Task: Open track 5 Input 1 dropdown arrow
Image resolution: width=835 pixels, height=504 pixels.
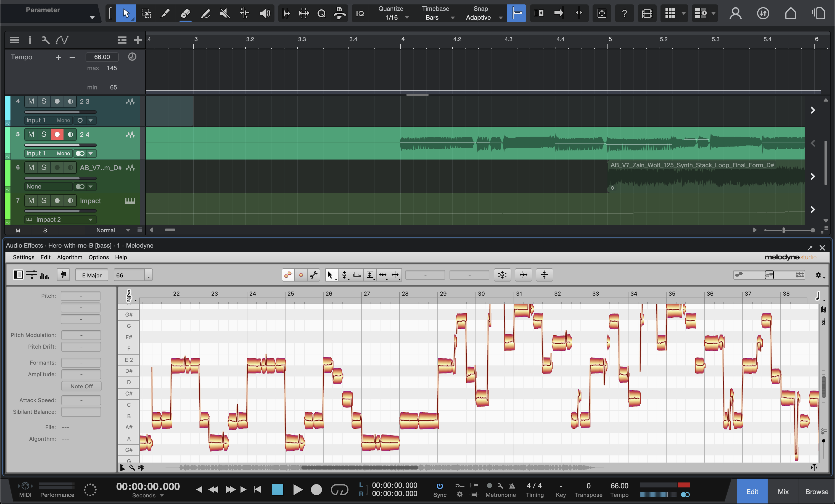Action: 91,153
